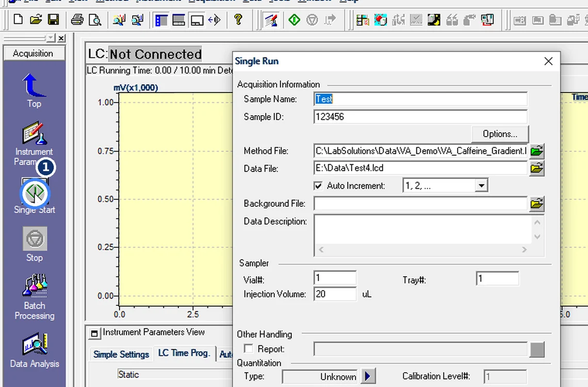Click the Method File path field

pyautogui.click(x=420, y=151)
